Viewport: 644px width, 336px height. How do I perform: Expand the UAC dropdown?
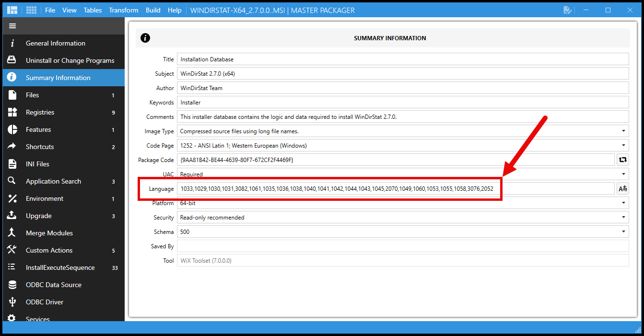click(623, 174)
